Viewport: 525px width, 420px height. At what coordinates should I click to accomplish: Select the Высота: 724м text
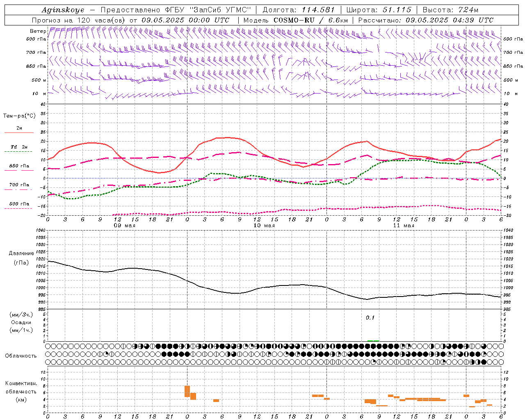(x=450, y=10)
